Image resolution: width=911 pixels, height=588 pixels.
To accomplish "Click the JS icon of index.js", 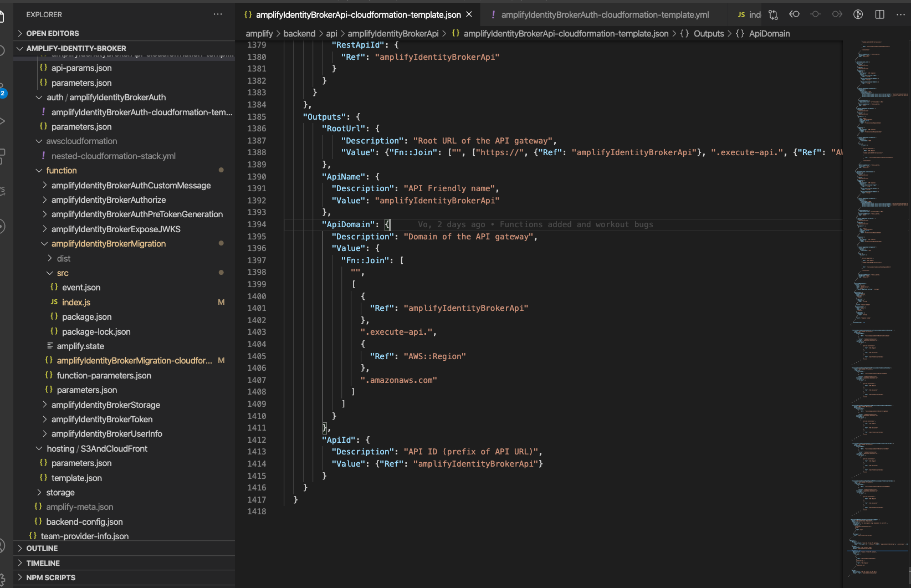I will [x=54, y=302].
